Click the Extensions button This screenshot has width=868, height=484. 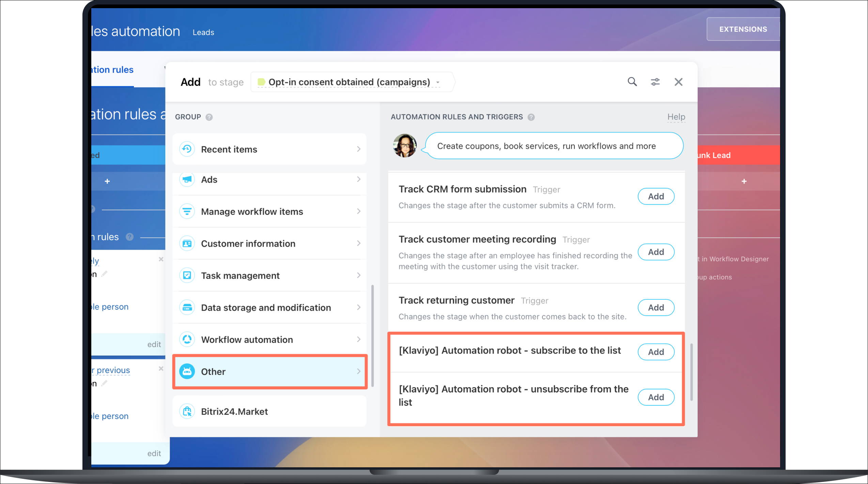tap(743, 29)
